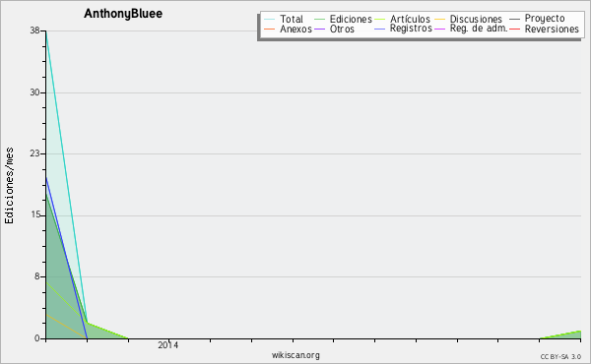The image size is (591, 364).
Task: Select the Ediciones legend entry
Action: click(x=343, y=19)
